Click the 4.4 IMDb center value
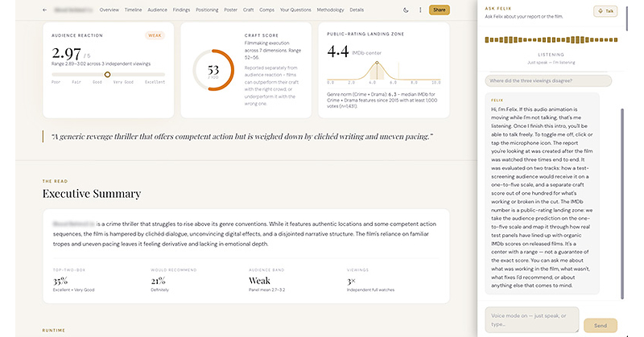 (x=338, y=51)
